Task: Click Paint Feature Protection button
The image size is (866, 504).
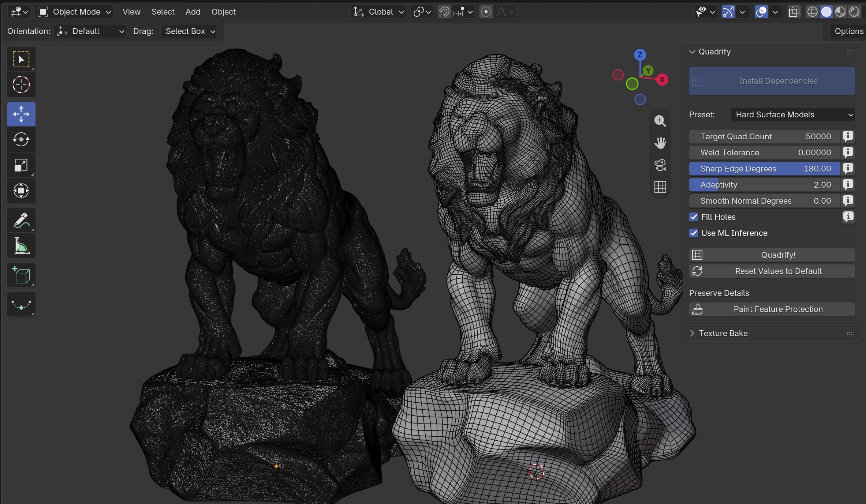Action: point(772,309)
